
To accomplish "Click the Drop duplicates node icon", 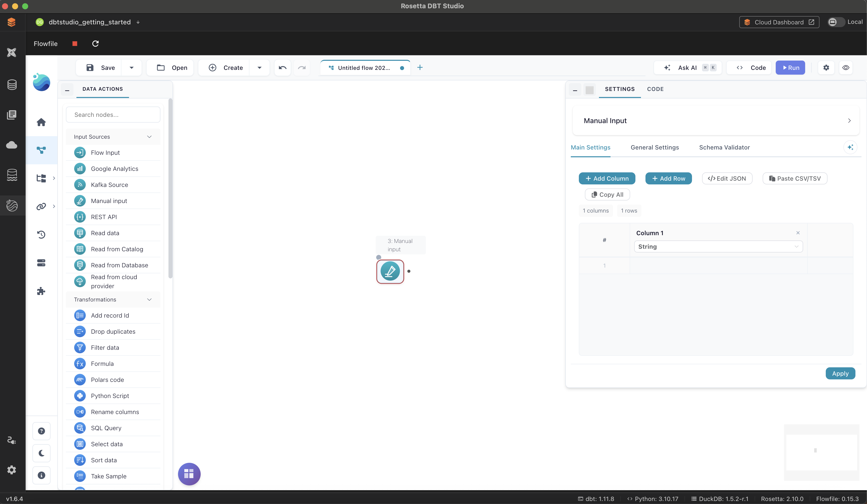I will (x=80, y=331).
